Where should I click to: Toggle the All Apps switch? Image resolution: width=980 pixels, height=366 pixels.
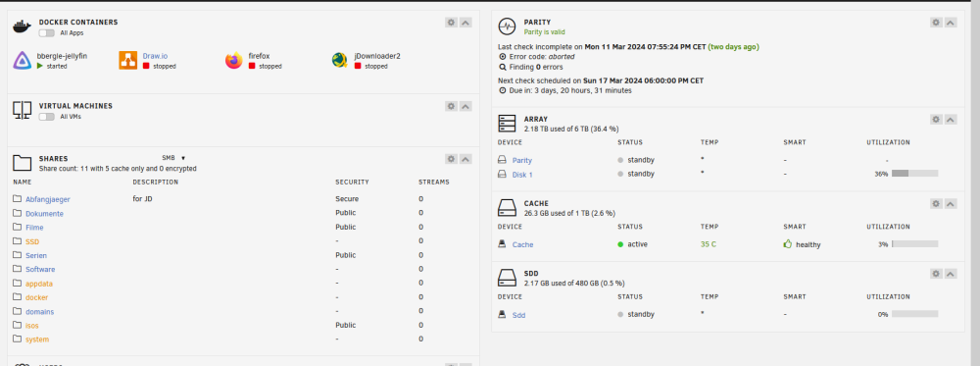coord(46,33)
